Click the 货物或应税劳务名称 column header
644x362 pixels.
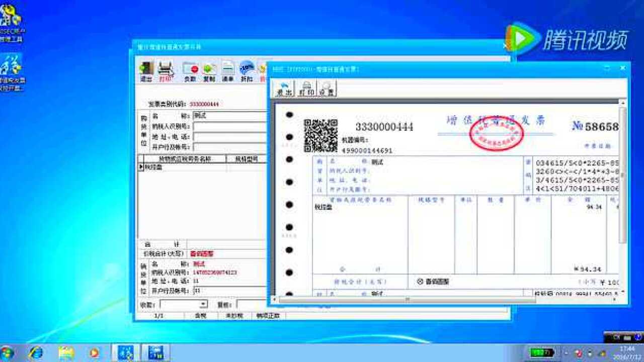(x=185, y=159)
